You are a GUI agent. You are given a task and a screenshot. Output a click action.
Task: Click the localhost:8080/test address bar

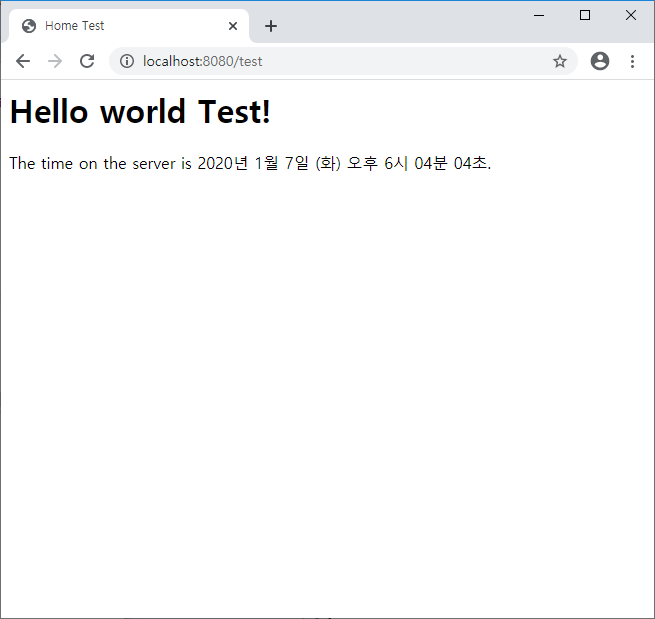coord(343,61)
